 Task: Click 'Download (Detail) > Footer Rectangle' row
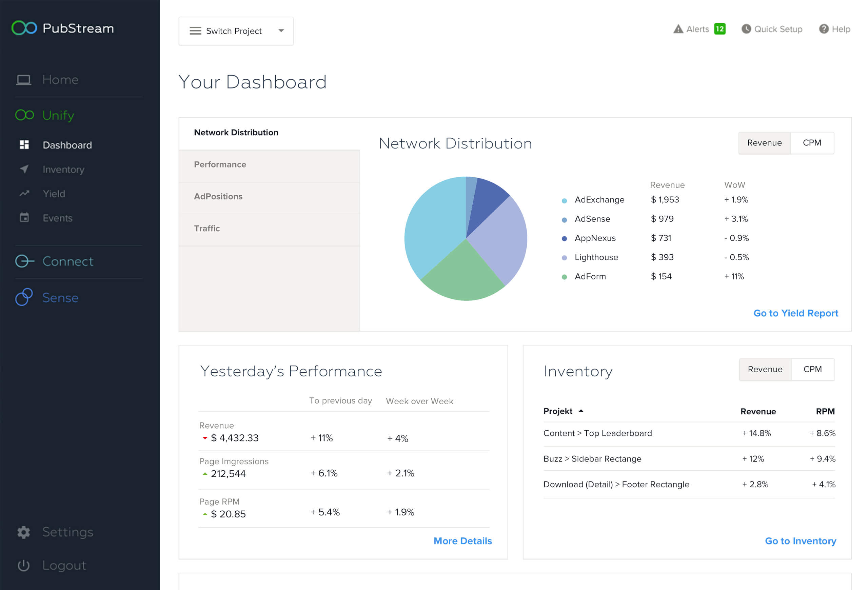689,485
